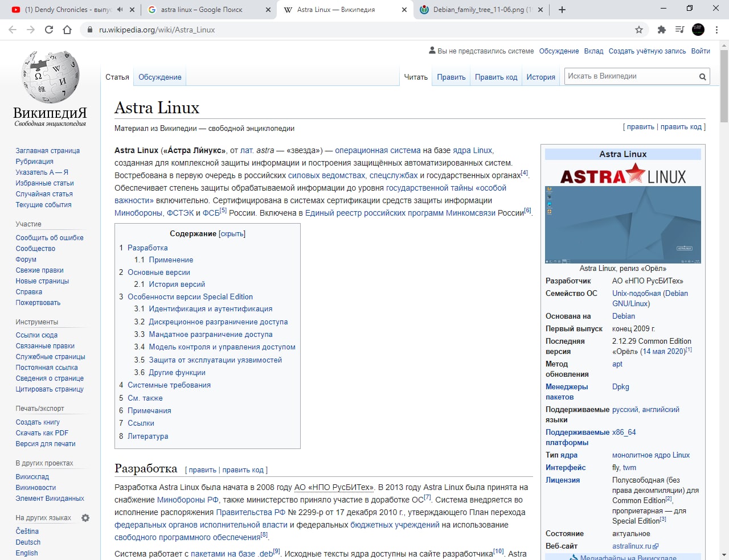Open Минобороны РФ link in Разработка
729x560 pixels.
click(188, 500)
